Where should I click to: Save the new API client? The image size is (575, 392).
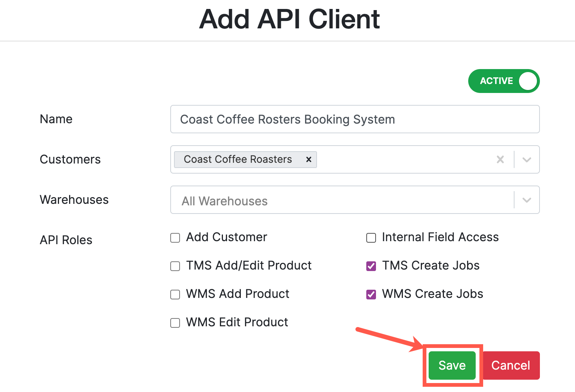coord(452,365)
